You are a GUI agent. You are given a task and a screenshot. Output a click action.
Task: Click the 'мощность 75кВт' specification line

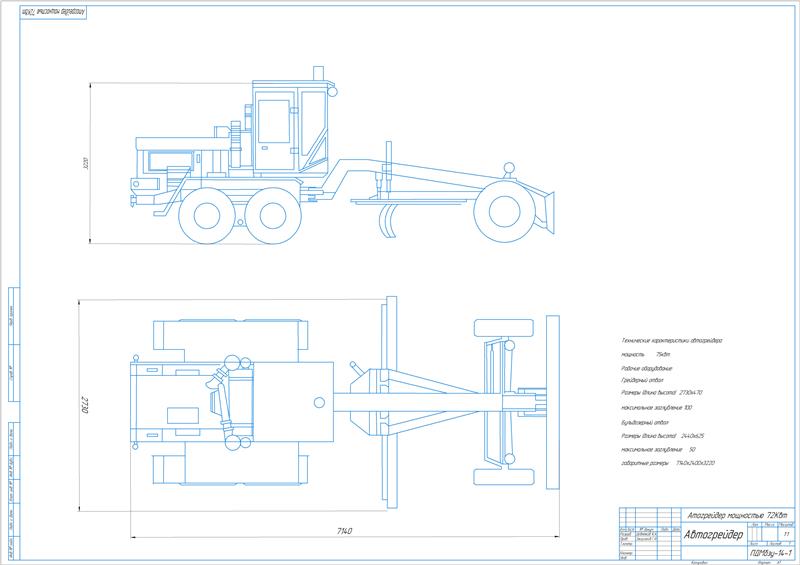click(645, 354)
